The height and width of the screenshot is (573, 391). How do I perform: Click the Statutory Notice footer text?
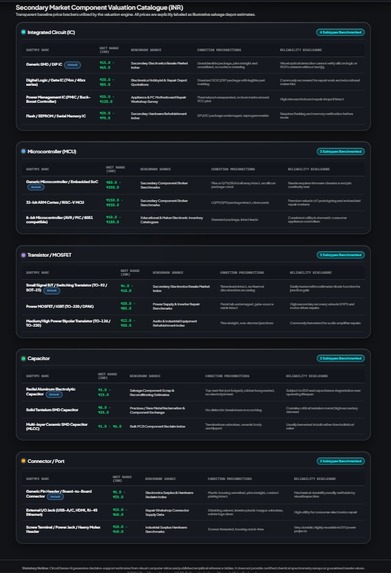[194, 568]
